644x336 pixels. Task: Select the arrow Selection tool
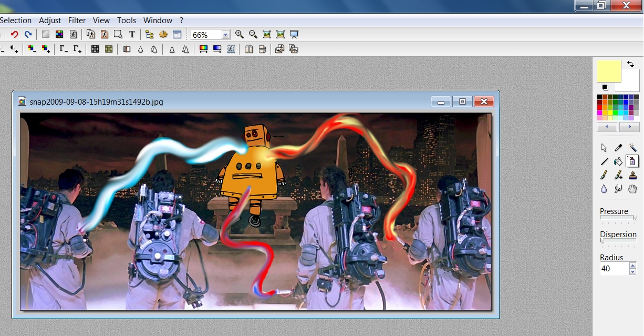pyautogui.click(x=604, y=148)
